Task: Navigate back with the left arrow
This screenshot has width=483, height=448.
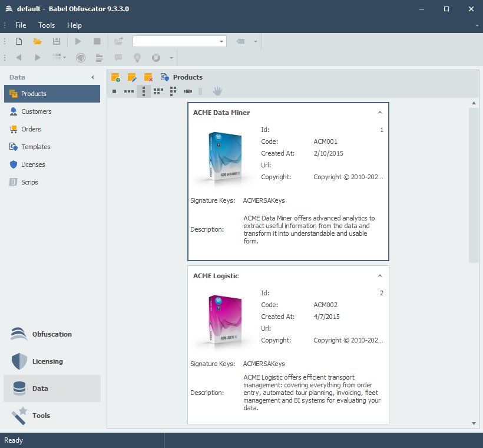Action: pos(19,57)
